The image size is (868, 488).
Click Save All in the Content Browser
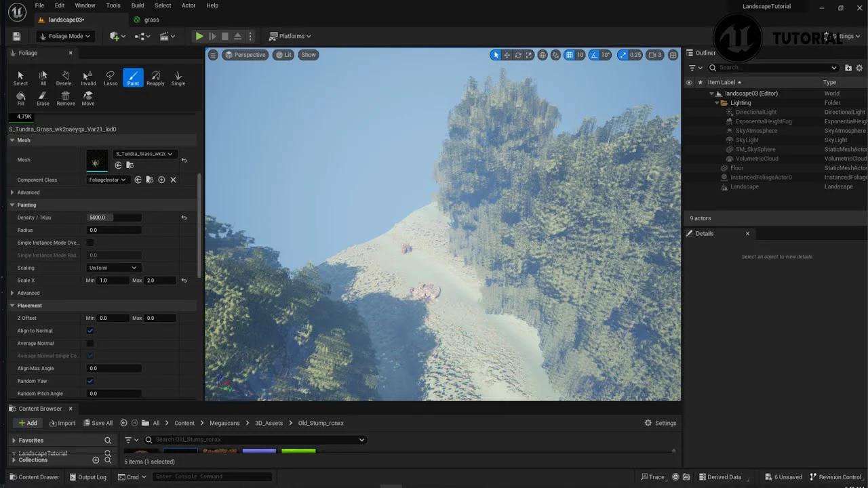pos(98,422)
